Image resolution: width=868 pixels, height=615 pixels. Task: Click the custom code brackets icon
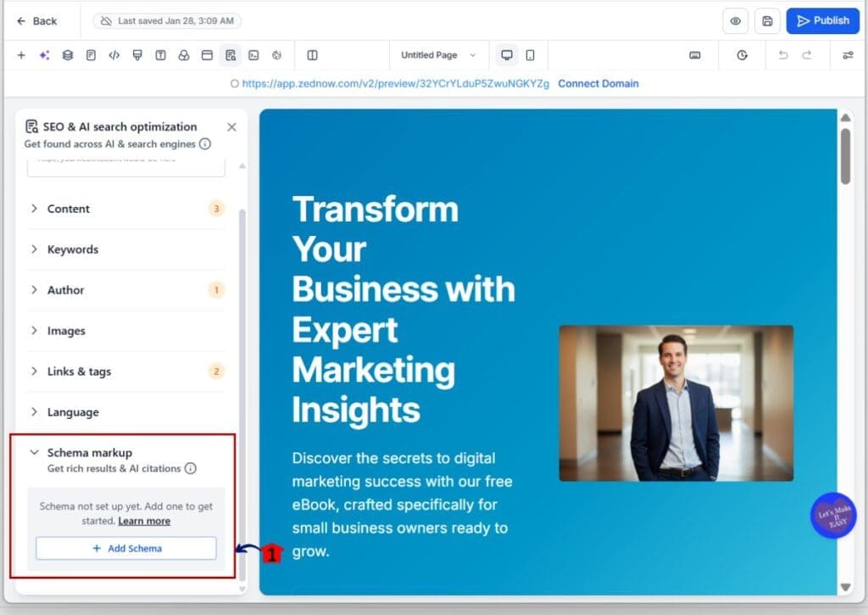tap(114, 55)
